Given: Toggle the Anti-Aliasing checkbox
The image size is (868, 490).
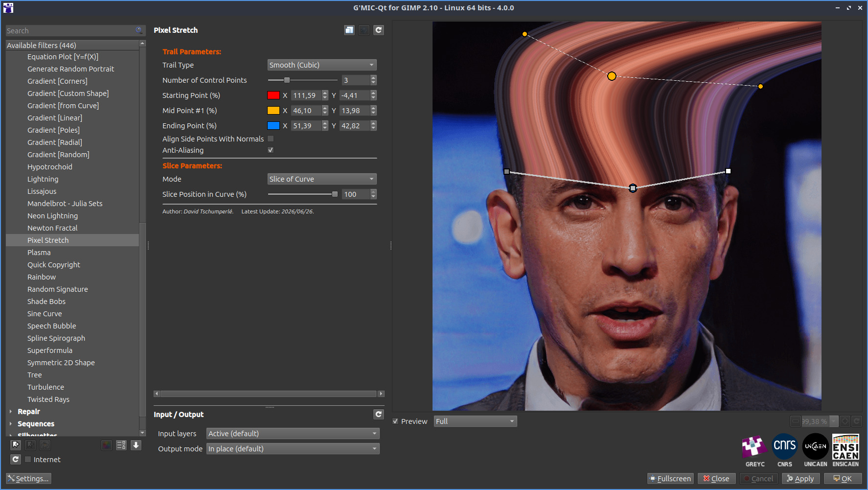Looking at the screenshot, I should tap(271, 150).
